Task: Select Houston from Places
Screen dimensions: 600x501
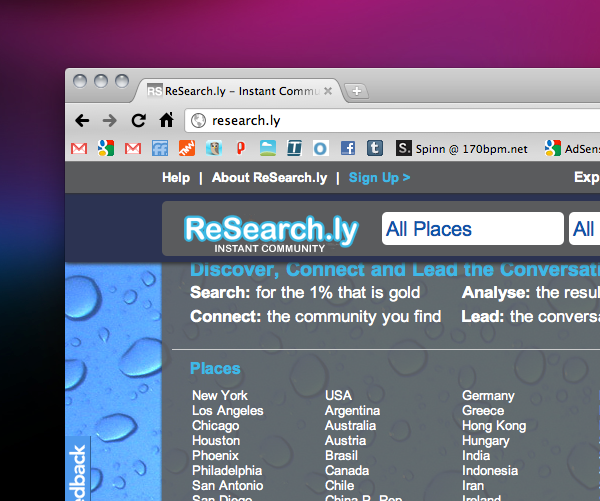Action: (x=216, y=441)
